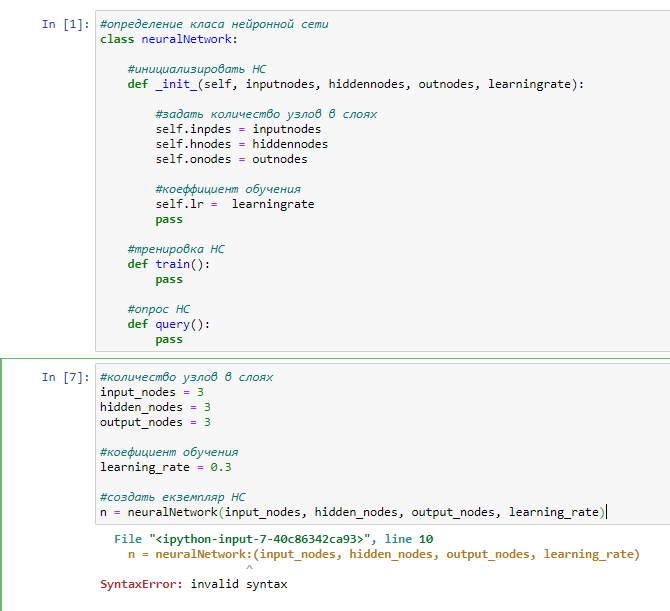Viewport: 670px width, 611px height.
Task: Click the 'hidden_nodes = 3' line
Action: (155, 407)
